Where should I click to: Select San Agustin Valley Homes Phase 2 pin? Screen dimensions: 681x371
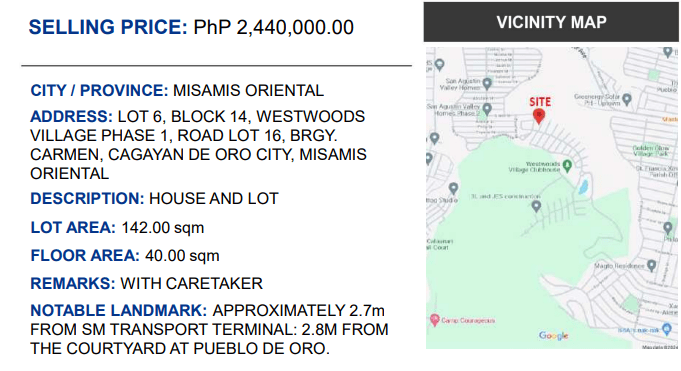click(x=487, y=109)
